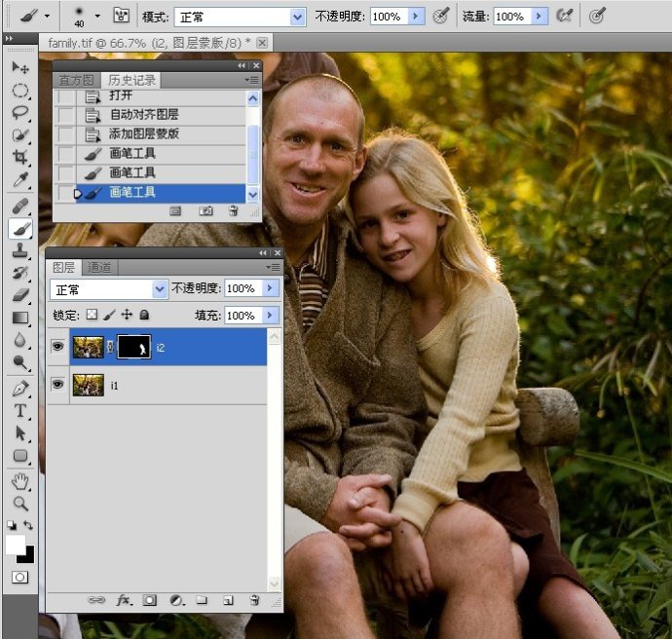Select the Zoom tool

[20, 504]
